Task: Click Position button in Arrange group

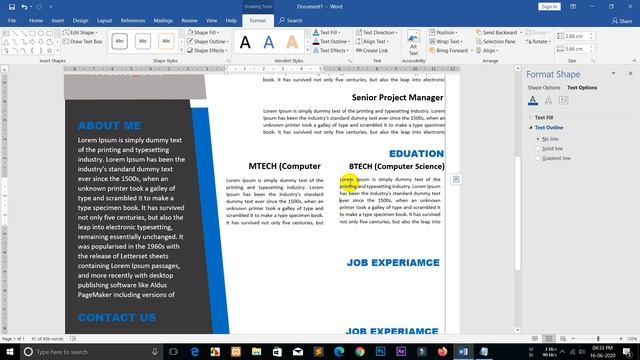Action: [443, 32]
